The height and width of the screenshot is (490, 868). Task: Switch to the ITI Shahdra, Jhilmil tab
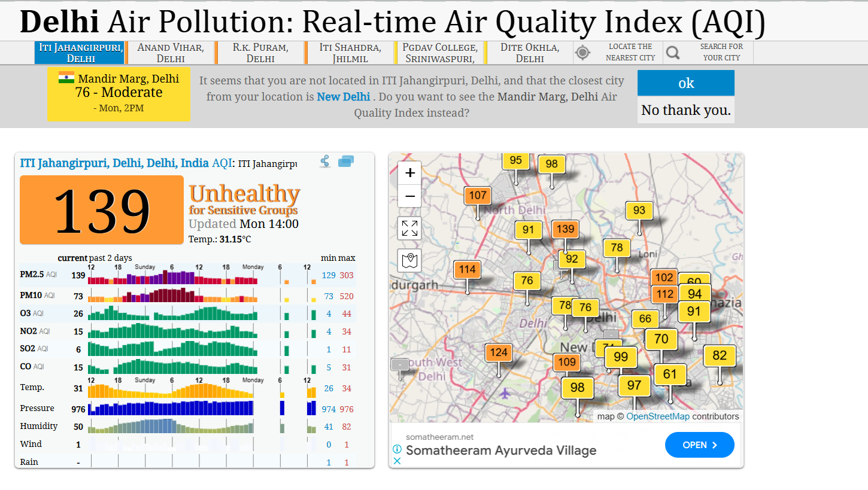point(350,53)
